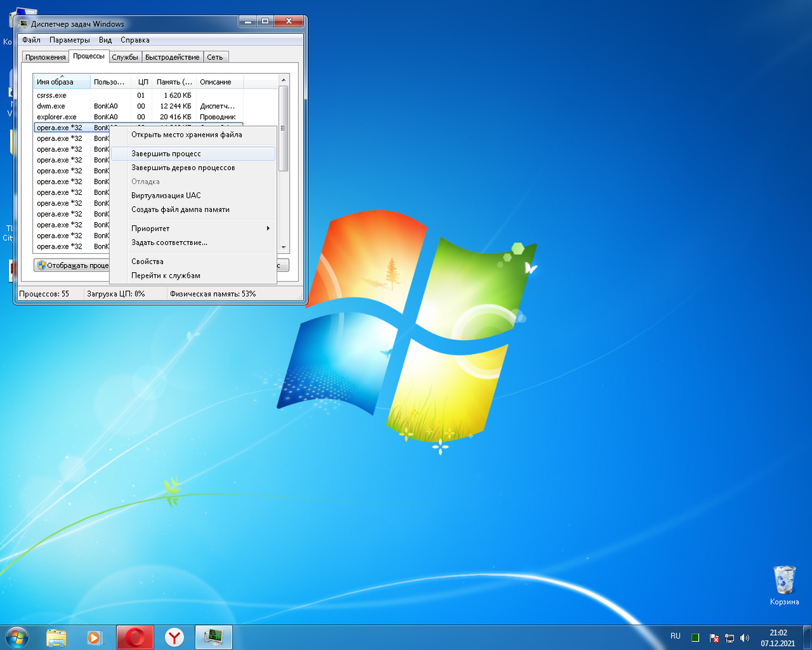This screenshot has width=812, height=650.
Task: Click the 20 416 КБ memory value
Action: click(175, 117)
